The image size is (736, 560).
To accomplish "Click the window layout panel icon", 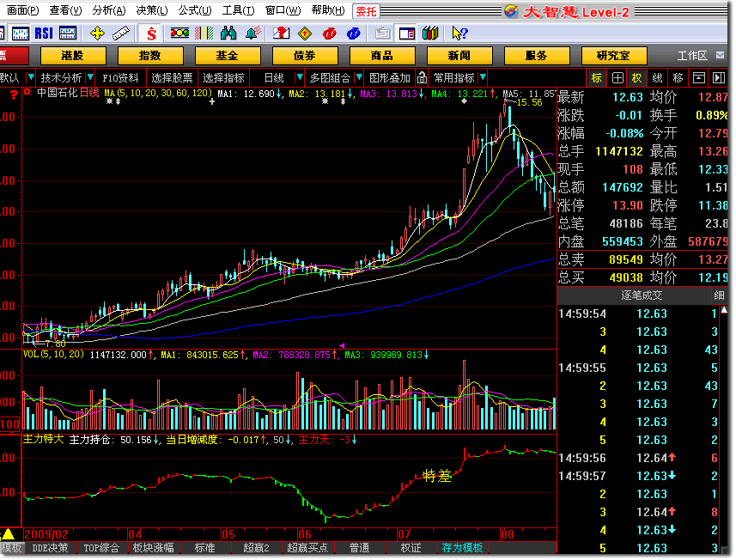I will 407,33.
